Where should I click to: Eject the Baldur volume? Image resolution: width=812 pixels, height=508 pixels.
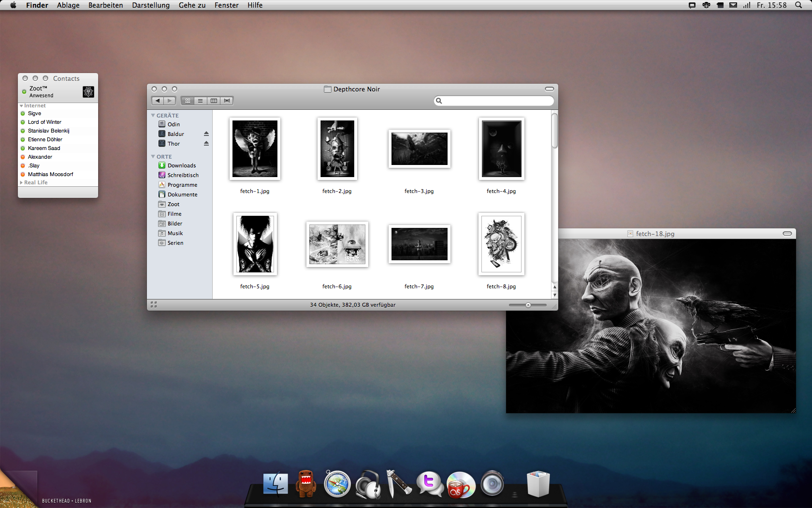[206, 134]
